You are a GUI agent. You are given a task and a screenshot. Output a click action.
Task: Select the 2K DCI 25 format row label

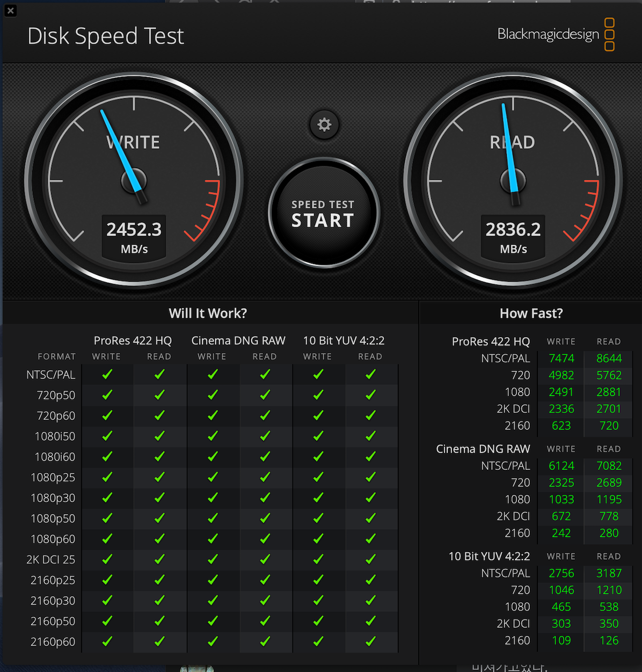51,560
